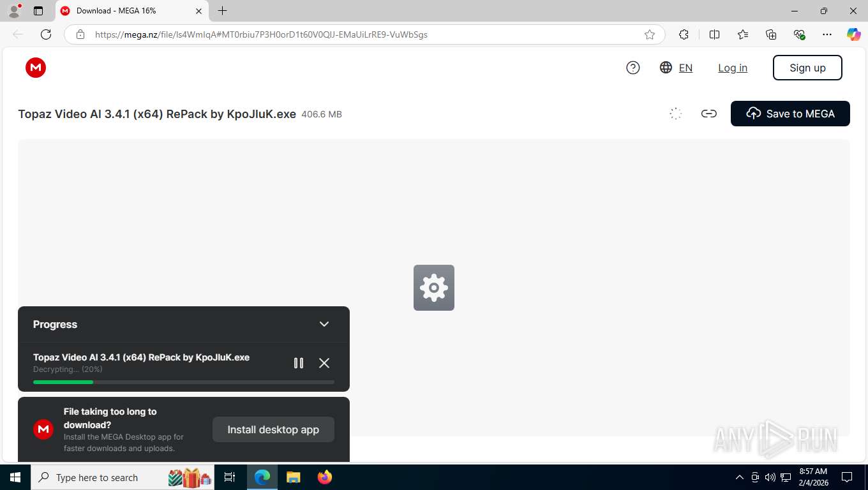Refresh the page

(46, 34)
